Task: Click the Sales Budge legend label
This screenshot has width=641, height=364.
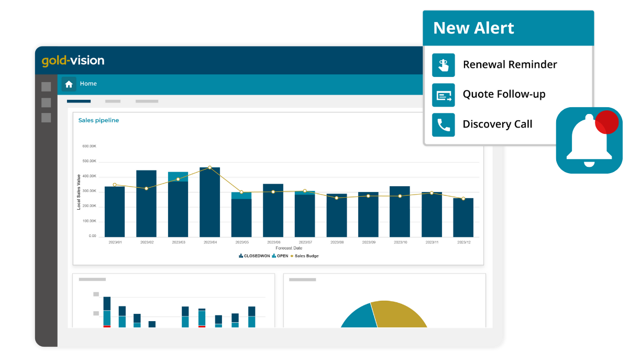Action: (x=306, y=256)
